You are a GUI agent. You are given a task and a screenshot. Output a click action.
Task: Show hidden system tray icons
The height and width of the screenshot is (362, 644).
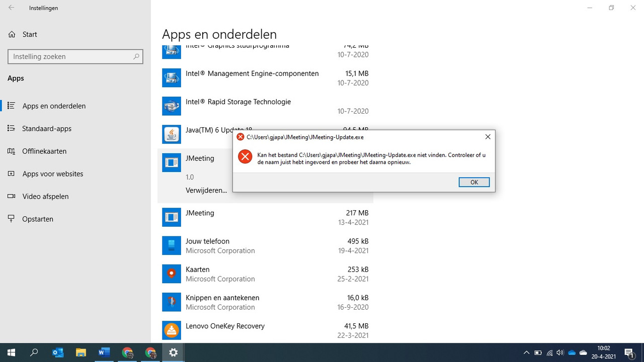[x=526, y=353]
